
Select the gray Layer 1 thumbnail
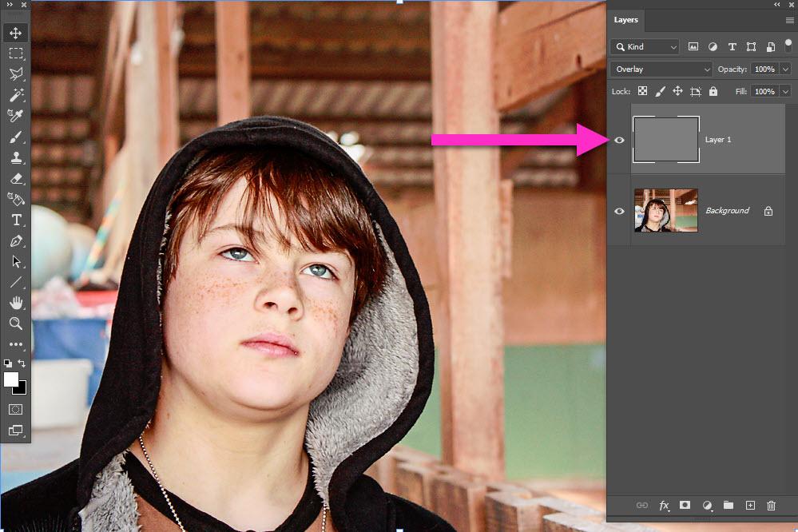coord(665,140)
